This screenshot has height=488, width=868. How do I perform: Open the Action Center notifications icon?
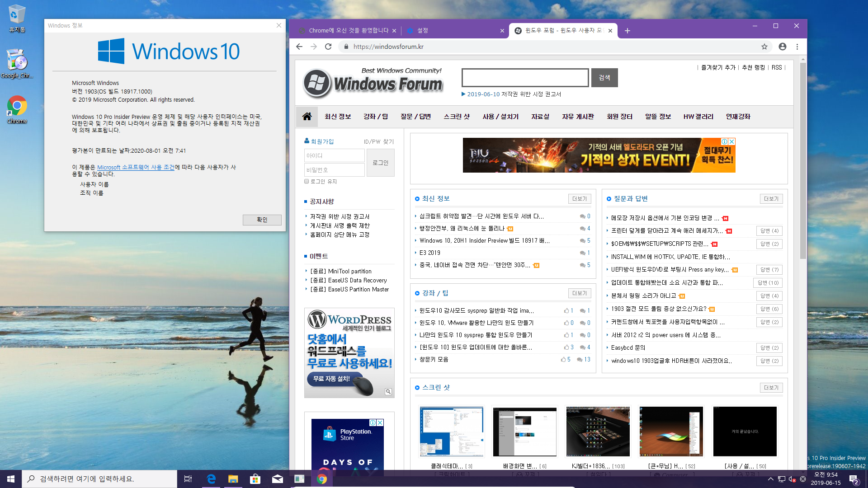[854, 479]
